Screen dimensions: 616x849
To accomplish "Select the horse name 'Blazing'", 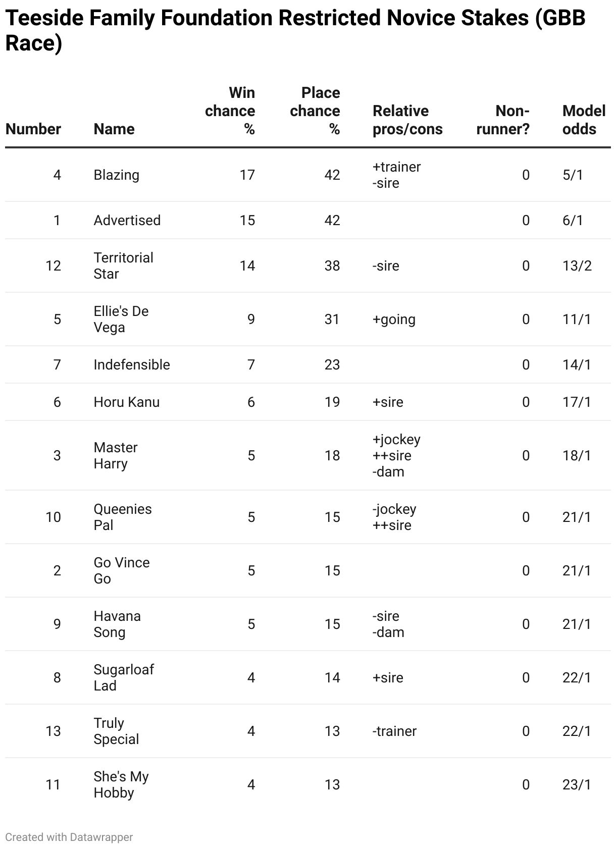I will (x=117, y=175).
